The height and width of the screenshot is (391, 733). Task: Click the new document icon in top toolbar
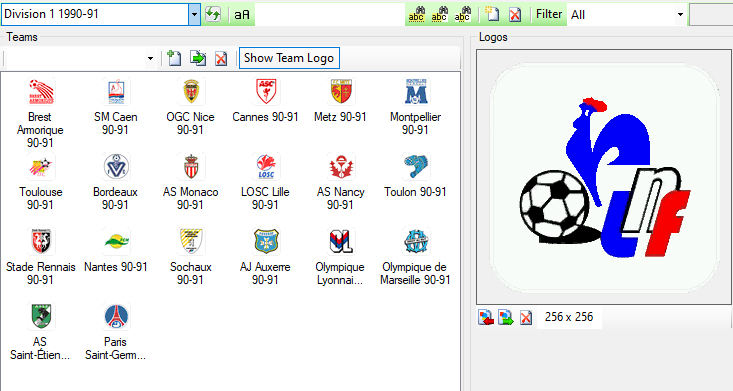(492, 14)
